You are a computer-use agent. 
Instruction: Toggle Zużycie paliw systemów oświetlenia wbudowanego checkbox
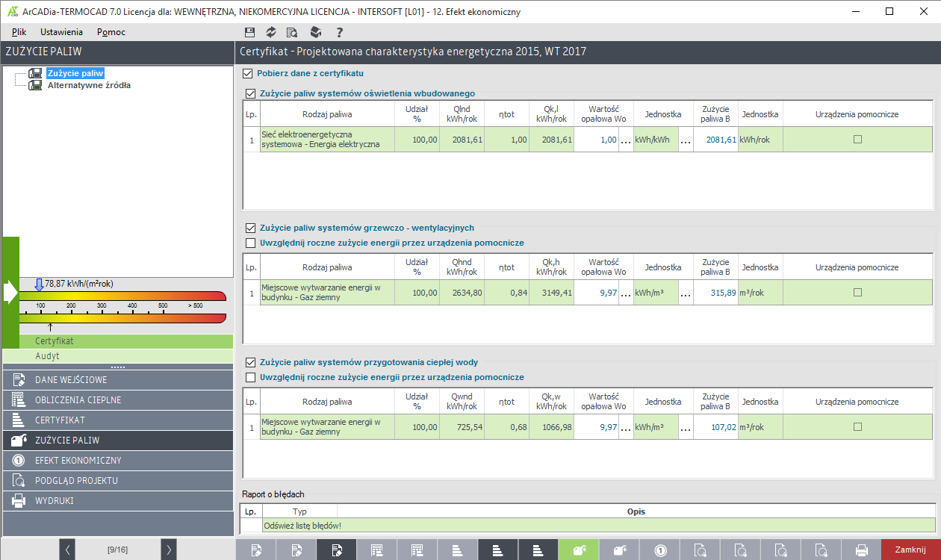pyautogui.click(x=250, y=94)
